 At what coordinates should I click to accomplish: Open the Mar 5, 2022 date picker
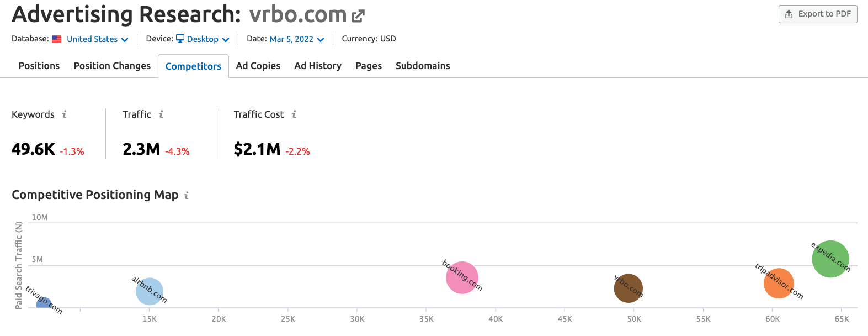[297, 39]
